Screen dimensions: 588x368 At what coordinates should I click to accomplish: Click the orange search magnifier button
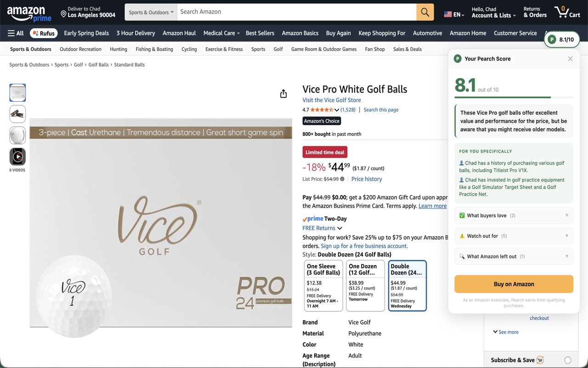[x=425, y=12]
